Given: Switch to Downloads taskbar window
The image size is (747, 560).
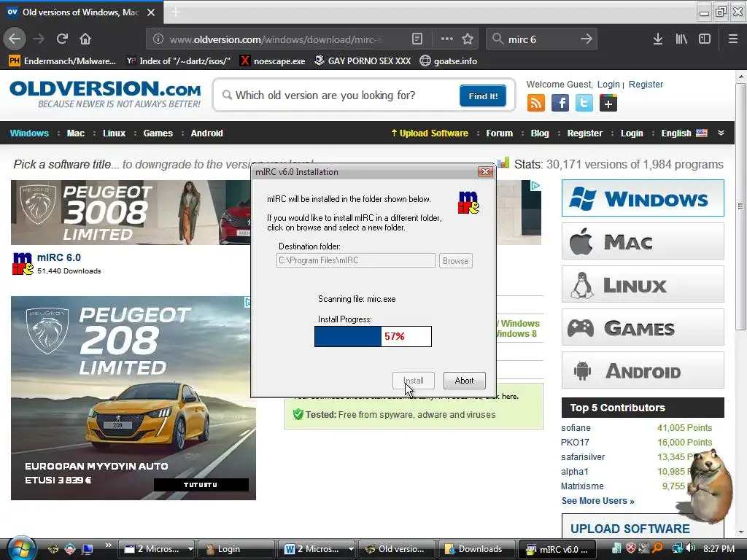Looking at the screenshot, I should 476,549.
